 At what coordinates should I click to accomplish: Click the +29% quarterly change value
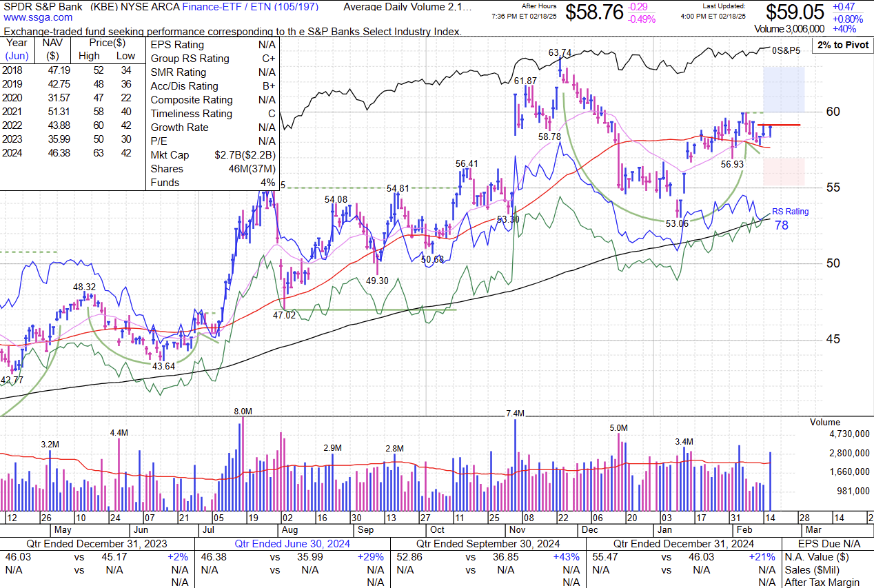coord(371,557)
